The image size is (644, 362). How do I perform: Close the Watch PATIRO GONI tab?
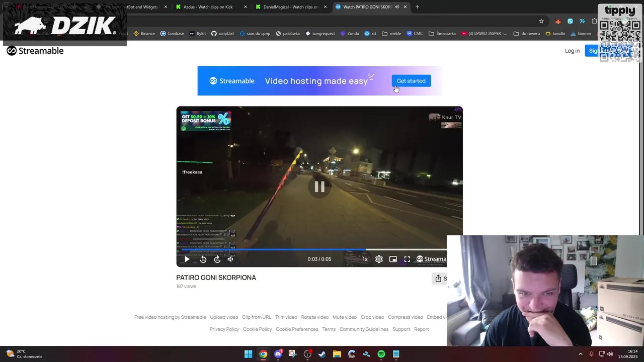click(x=405, y=7)
